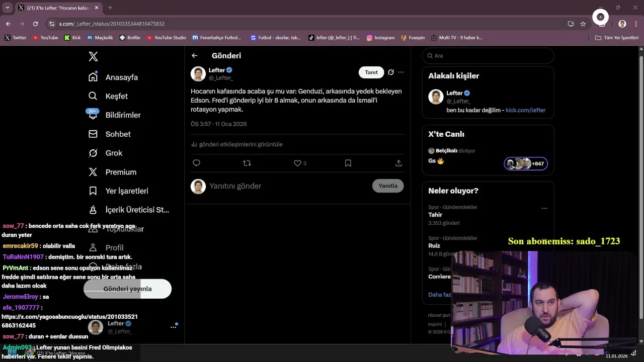The width and height of the screenshot is (644, 362).
Task: Open Kick bookmark
Action: 72,38
